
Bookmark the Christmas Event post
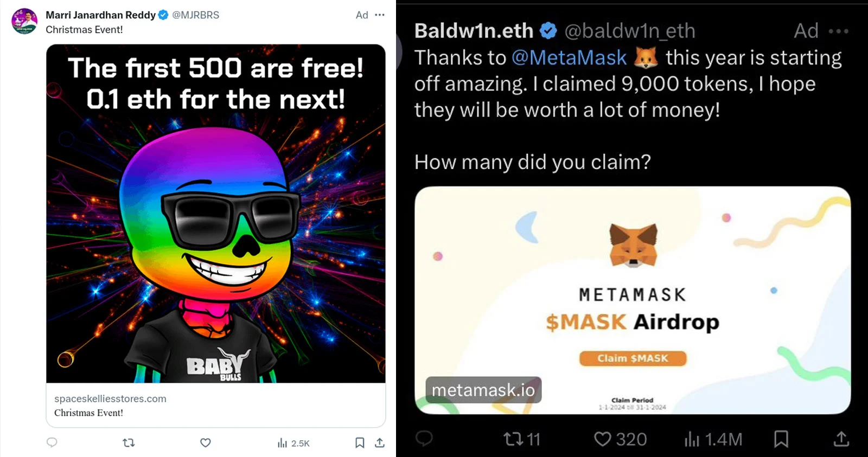[x=359, y=442]
